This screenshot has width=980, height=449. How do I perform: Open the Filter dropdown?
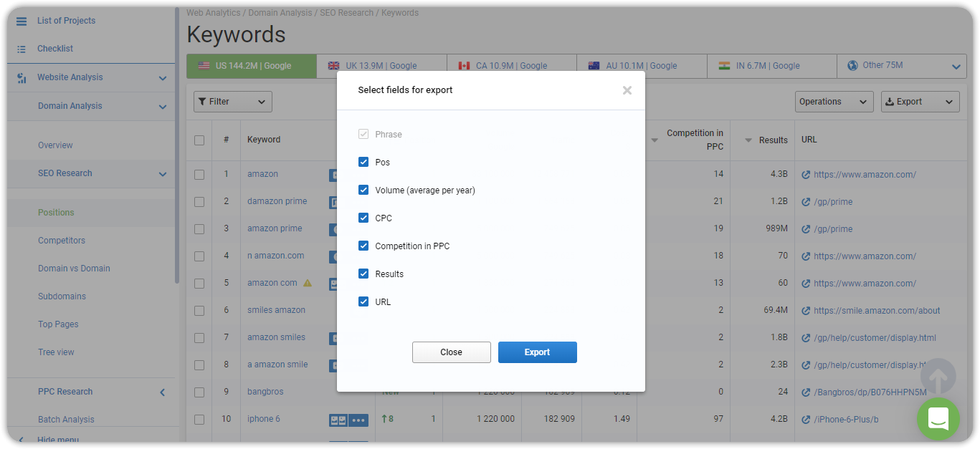coord(233,102)
